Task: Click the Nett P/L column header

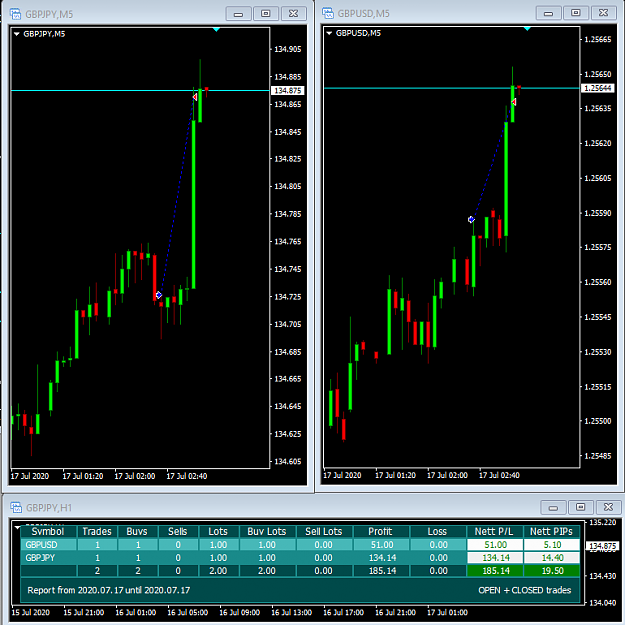Action: (x=494, y=531)
